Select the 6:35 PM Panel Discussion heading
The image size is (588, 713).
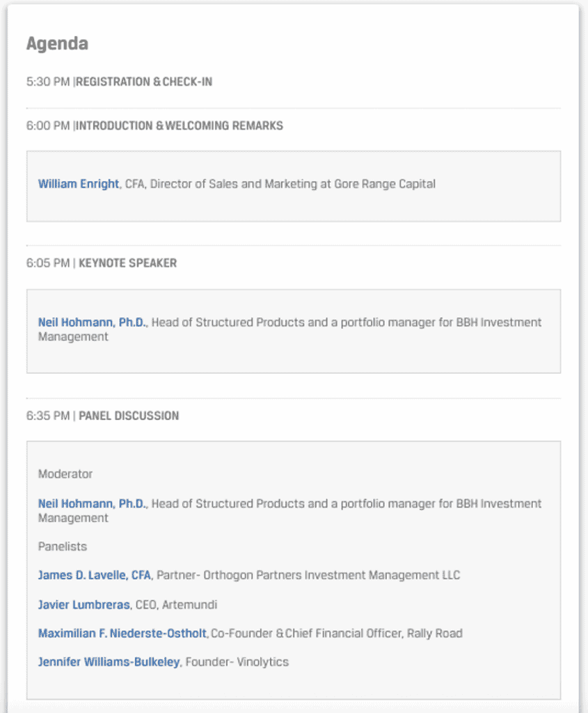(103, 416)
